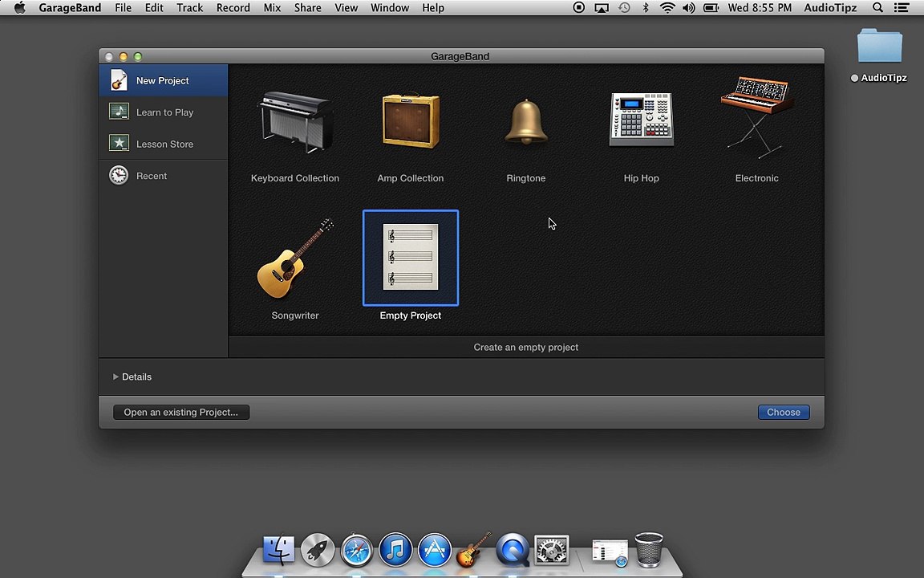Click GarageBand guitar icon in Dock
The width and height of the screenshot is (924, 578).
pyautogui.click(x=474, y=549)
